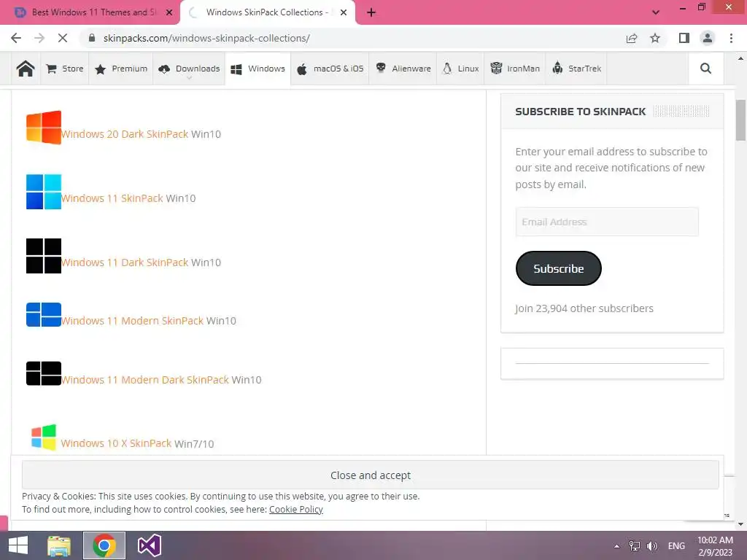The height and width of the screenshot is (560, 747).
Task: Open File Explorer from the taskbar
Action: click(x=59, y=545)
